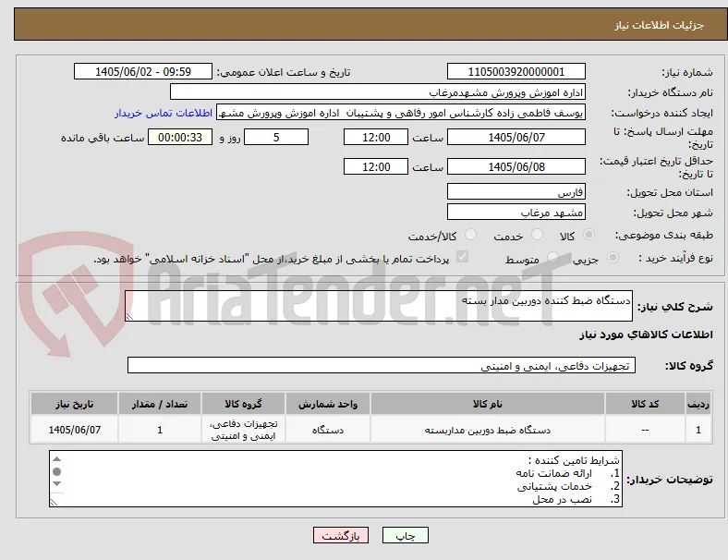Click the buyer notes scroll up arrow
The height and width of the screenshot is (560, 728).
[57, 459]
